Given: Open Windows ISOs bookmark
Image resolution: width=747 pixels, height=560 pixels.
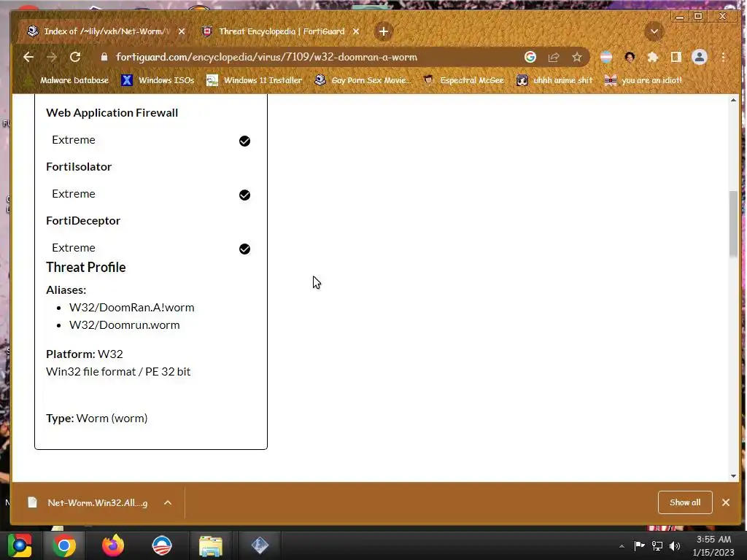Looking at the screenshot, I should pos(158,80).
